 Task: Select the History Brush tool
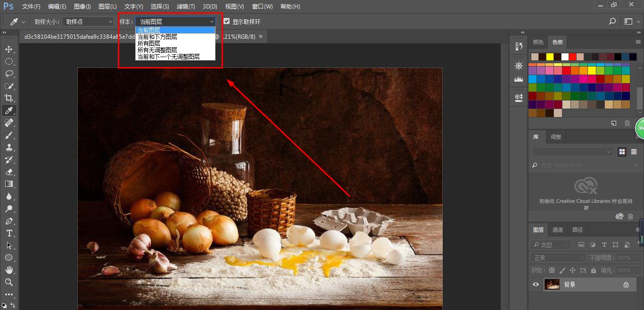pyautogui.click(x=8, y=159)
